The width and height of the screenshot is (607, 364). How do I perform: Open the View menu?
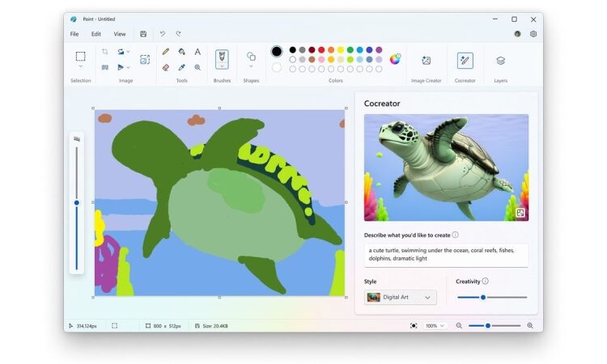click(120, 34)
